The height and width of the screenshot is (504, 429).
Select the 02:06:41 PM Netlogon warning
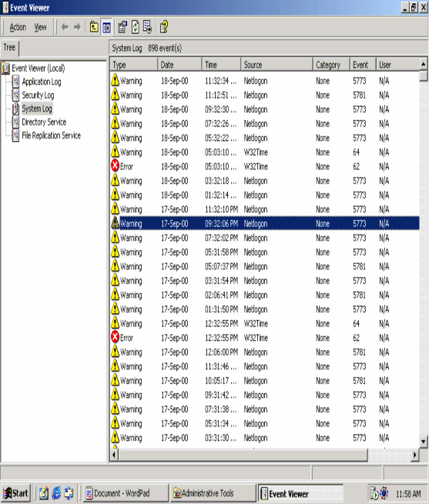264,295
